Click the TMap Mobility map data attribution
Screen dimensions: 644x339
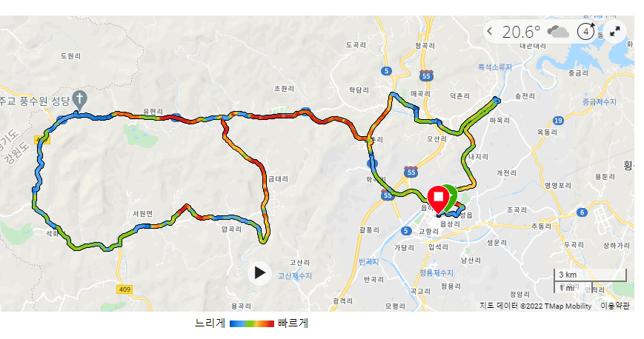[536, 306]
